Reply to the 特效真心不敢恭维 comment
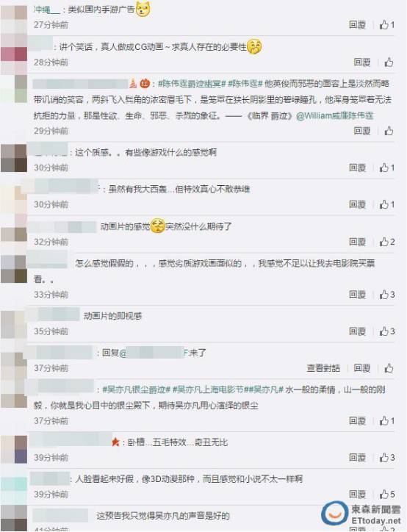Viewport: 407px width, 532px height. [358, 204]
